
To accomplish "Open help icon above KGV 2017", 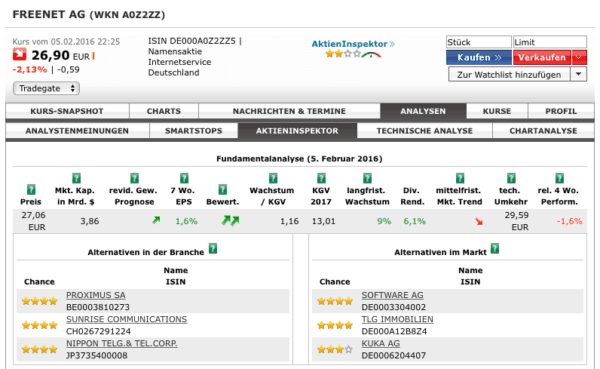I will click(x=321, y=178).
